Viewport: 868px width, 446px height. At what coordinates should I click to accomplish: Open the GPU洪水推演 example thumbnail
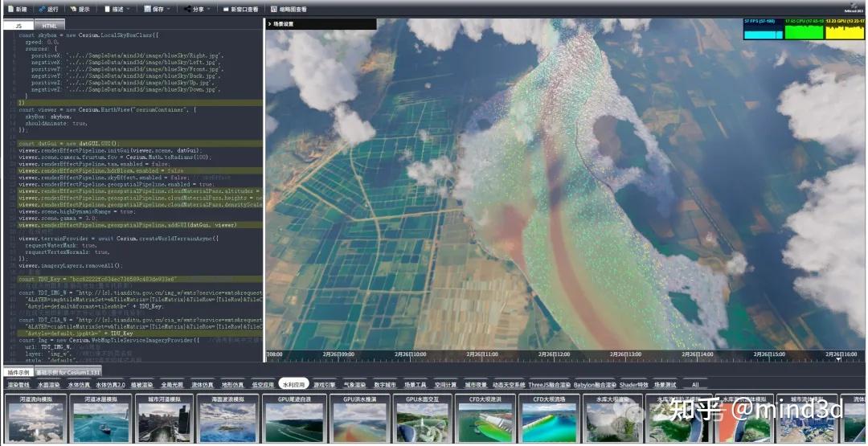click(359, 420)
